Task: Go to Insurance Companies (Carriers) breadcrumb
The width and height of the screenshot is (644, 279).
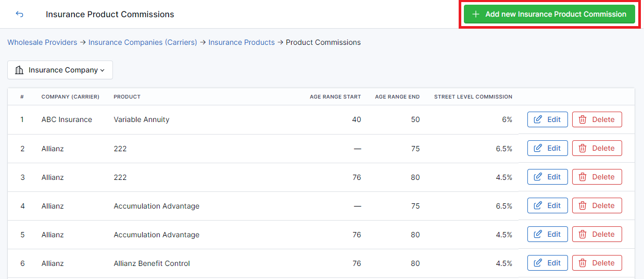Action: [143, 42]
